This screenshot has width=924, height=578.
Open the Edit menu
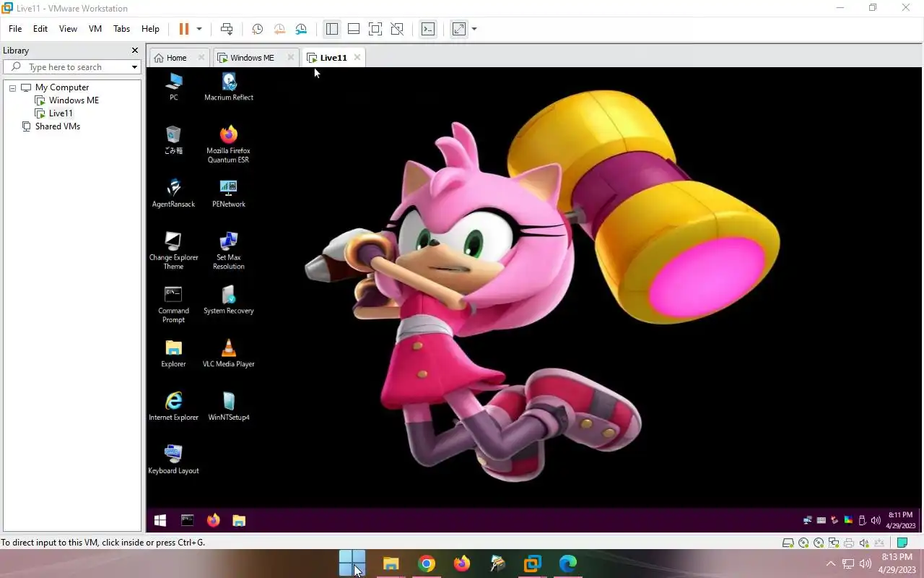pyautogui.click(x=40, y=29)
